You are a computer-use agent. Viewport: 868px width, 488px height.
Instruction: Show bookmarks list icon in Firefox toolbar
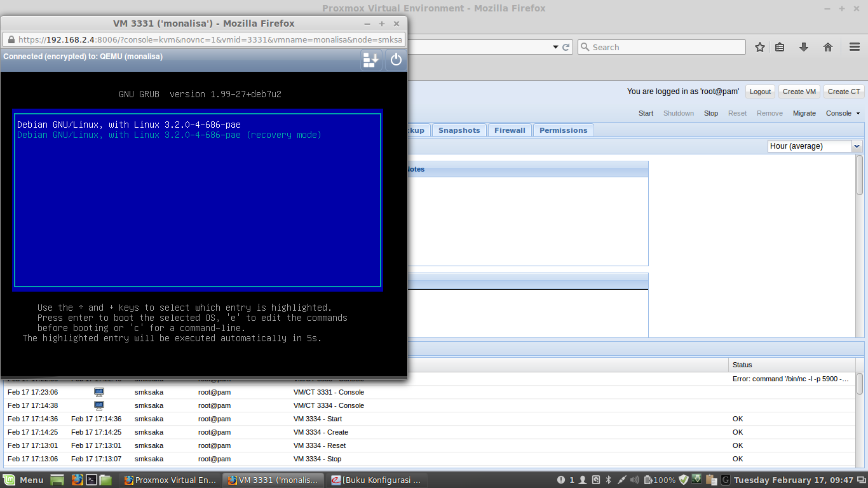780,47
